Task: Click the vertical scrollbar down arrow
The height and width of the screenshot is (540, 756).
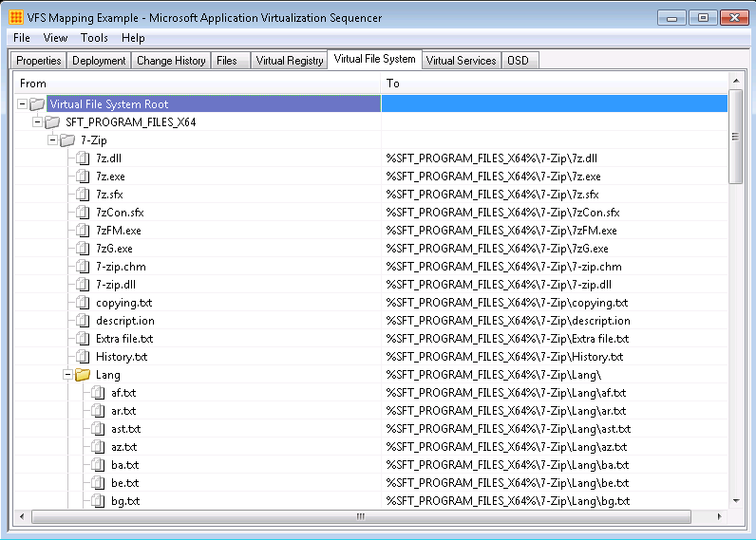Action: pyautogui.click(x=735, y=500)
